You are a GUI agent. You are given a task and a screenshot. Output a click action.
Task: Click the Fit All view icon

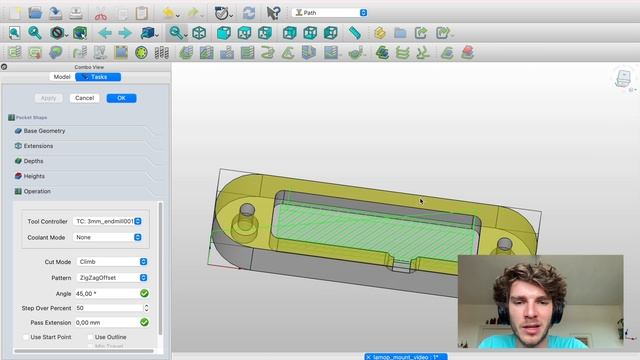pos(14,33)
